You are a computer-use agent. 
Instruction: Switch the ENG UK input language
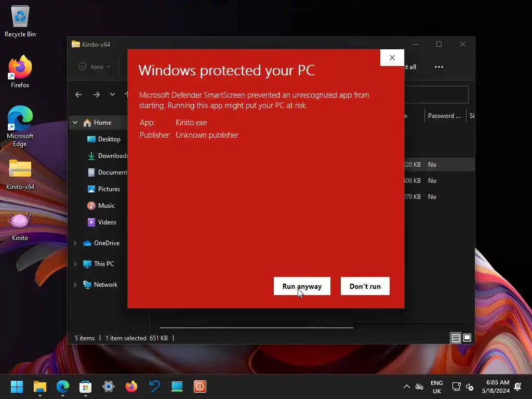pos(436,387)
